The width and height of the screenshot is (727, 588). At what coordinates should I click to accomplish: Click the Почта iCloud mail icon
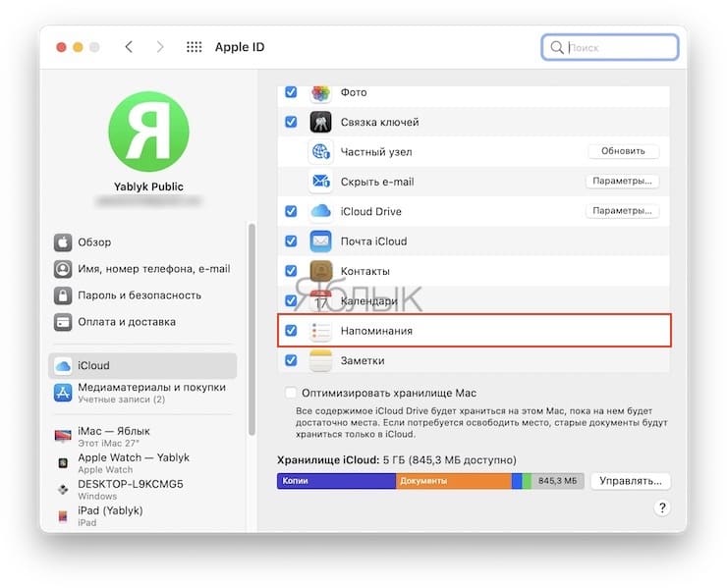tap(320, 241)
